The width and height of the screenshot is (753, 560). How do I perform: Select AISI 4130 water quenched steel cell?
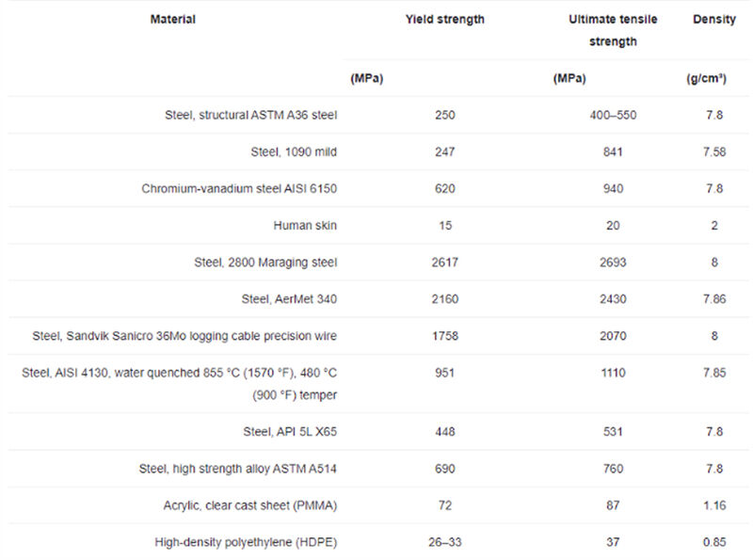tap(179, 384)
